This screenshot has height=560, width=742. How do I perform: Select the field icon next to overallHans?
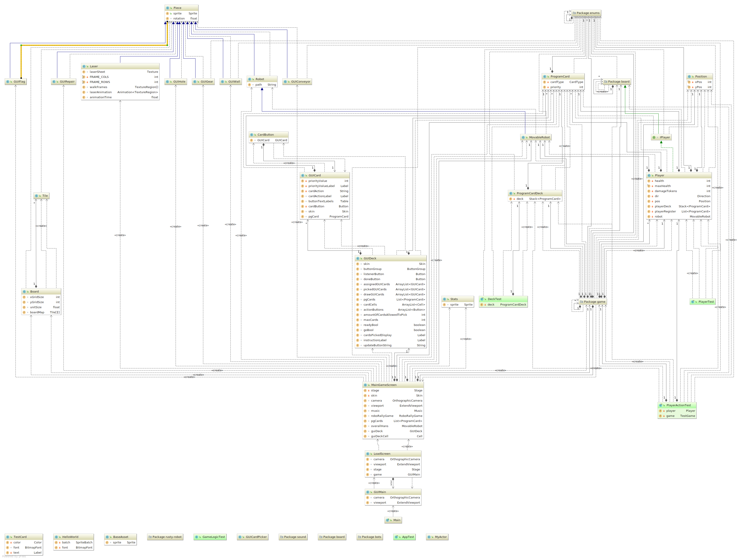[x=365, y=426]
